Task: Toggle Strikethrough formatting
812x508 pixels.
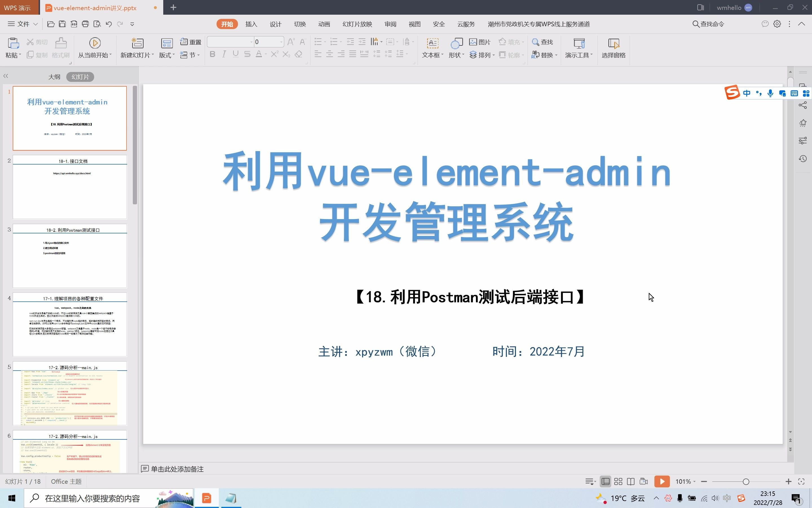Action: point(247,54)
